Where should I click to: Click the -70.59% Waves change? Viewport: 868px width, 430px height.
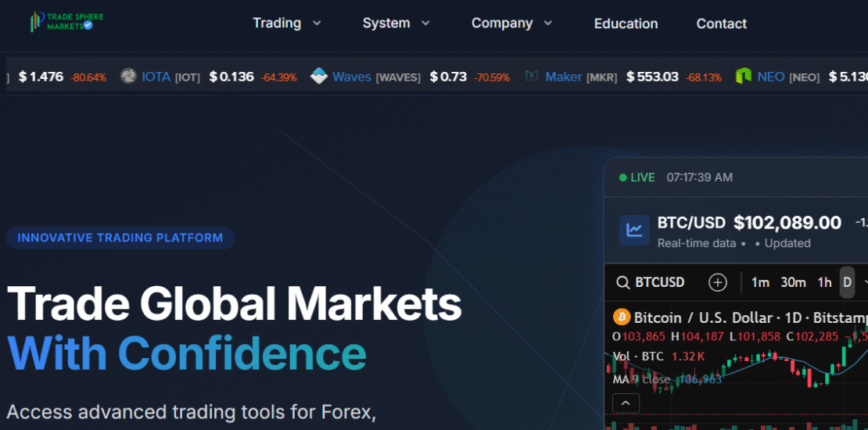[x=492, y=77]
